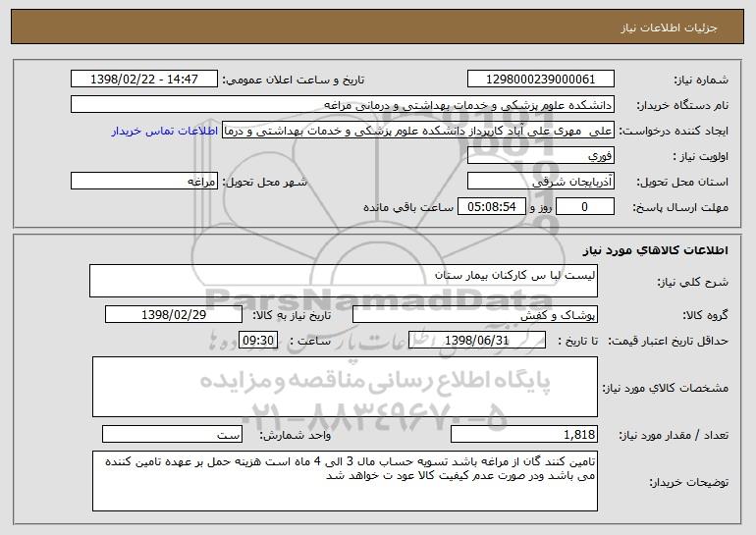Select the شماره نیاز field 1298000239000061
This screenshot has width=756, height=535.
pos(540,80)
